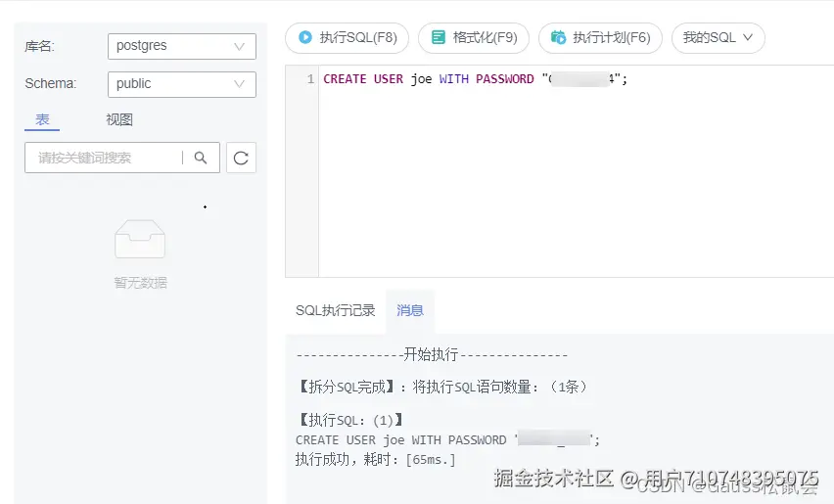
Task: Click the format icon in 格式化 button
Action: (438, 37)
